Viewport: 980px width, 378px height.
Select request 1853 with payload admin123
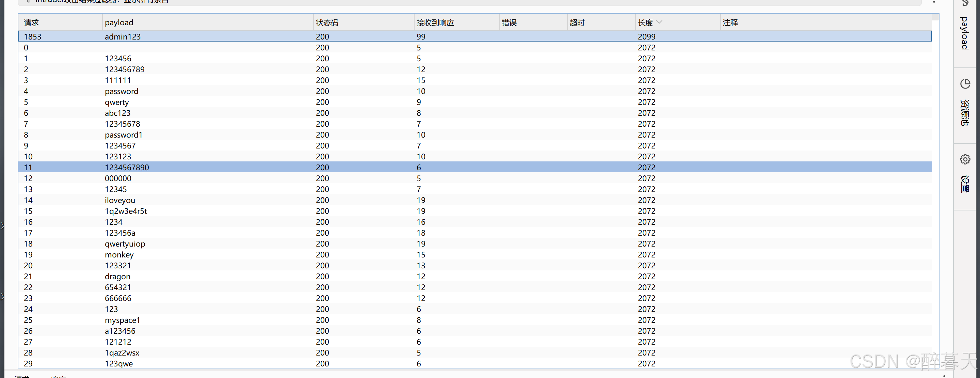(123, 36)
